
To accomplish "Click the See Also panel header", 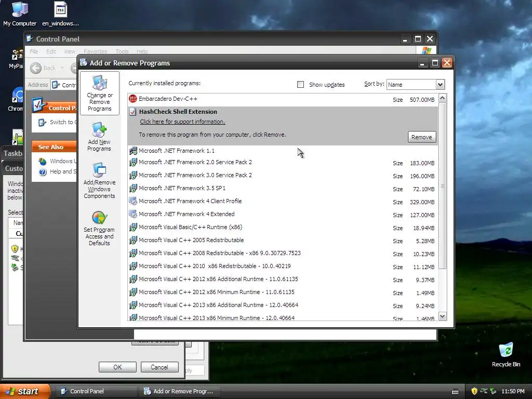I will click(x=54, y=147).
